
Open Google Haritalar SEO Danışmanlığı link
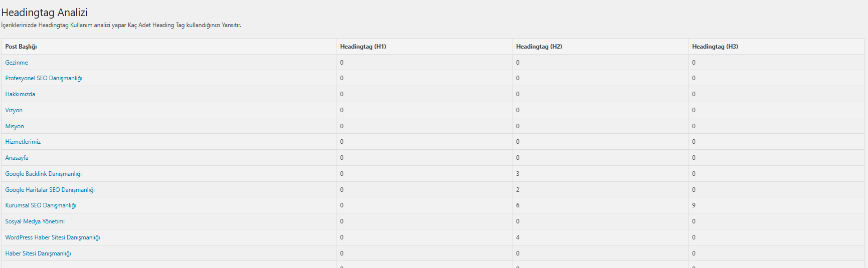click(x=50, y=190)
